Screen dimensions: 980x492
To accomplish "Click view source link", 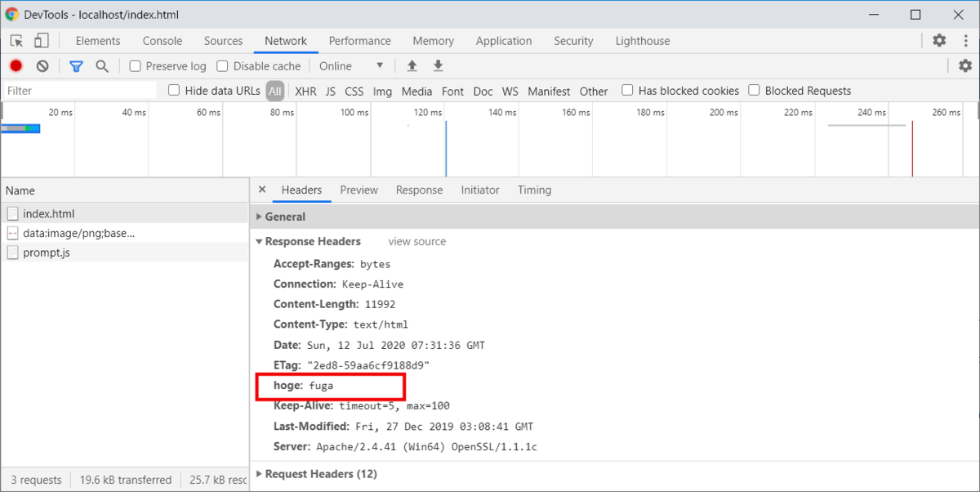I will coord(417,241).
